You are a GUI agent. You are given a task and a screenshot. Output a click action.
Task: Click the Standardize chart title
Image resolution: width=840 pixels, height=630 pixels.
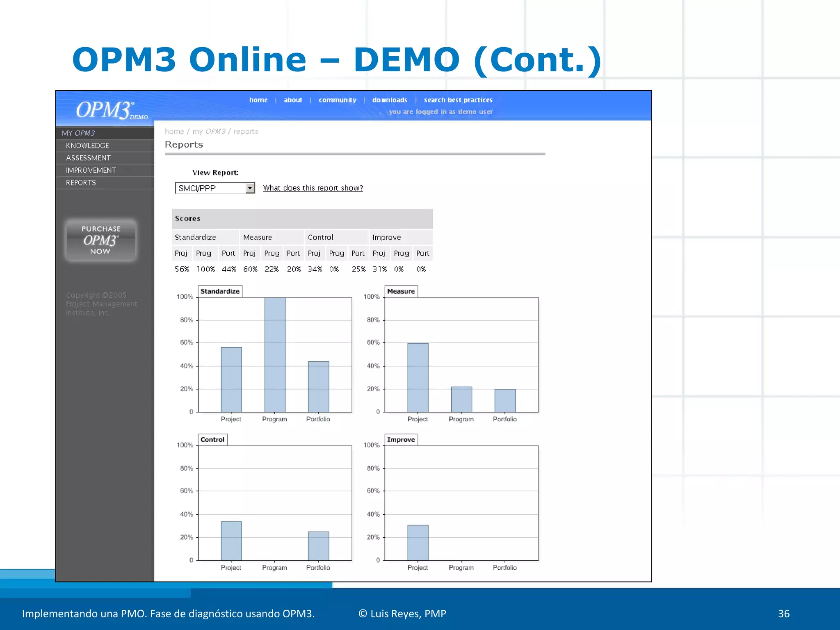coord(220,291)
